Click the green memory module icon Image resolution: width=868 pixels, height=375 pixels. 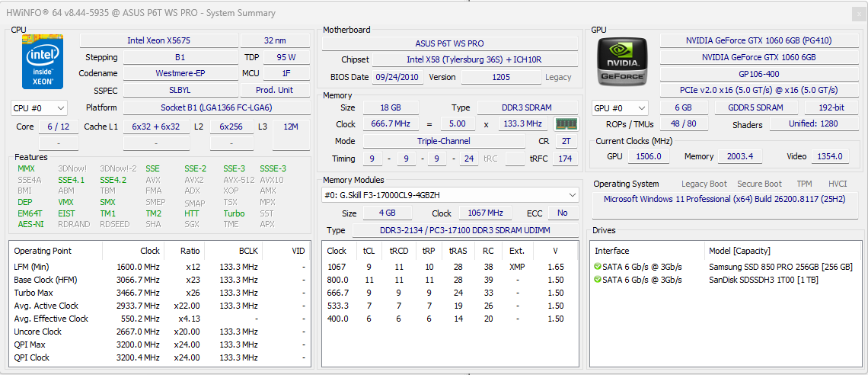pos(566,124)
